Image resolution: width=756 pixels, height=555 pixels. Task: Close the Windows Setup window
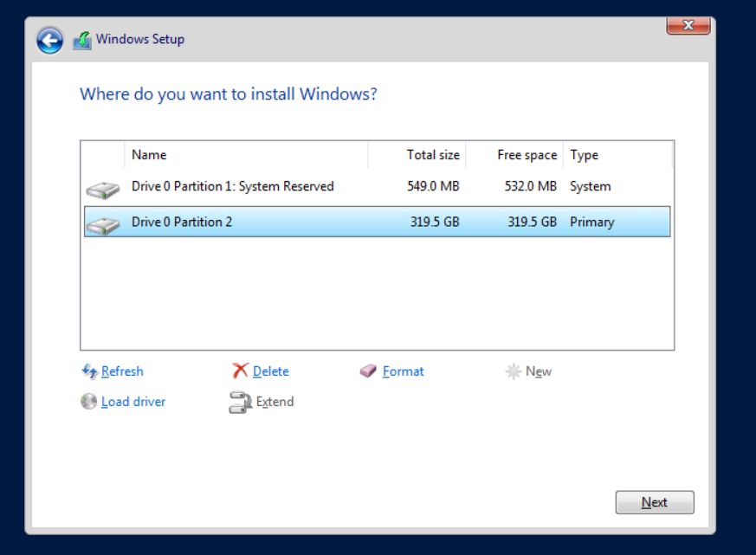(688, 25)
